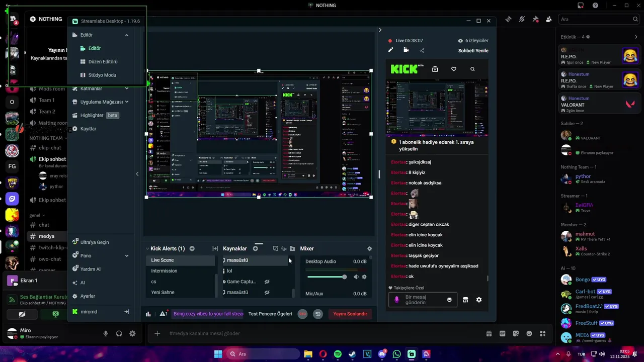The height and width of the screenshot is (362, 644).
Task: Click the edit stream info pencil icon
Action: (x=390, y=50)
